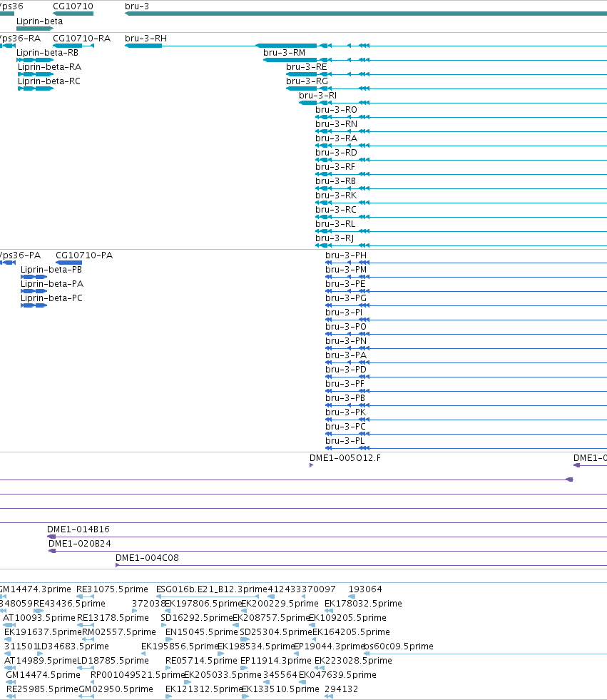The image size is (607, 700).
Task: Select the bru-3-PN protein label
Action: 346,341
